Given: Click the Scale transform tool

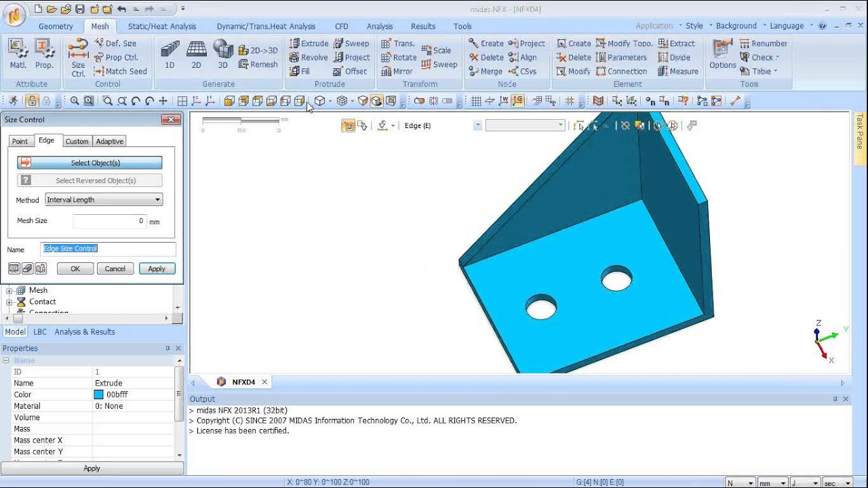Looking at the screenshot, I should coord(436,50).
